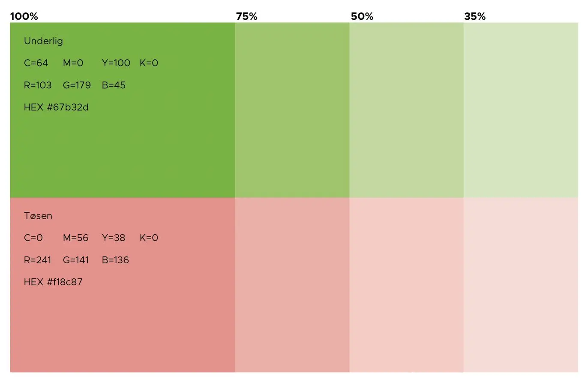Click the 75% tint green swatch
Image resolution: width=588 pixels, height=383 pixels.
(x=292, y=110)
